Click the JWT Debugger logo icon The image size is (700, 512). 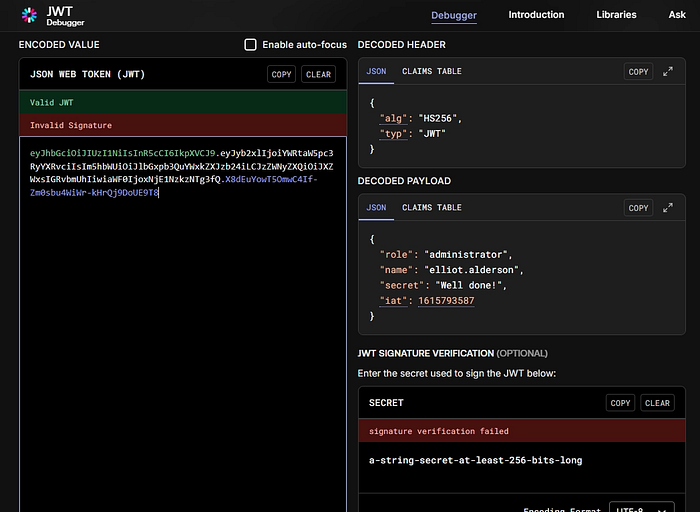click(29, 15)
